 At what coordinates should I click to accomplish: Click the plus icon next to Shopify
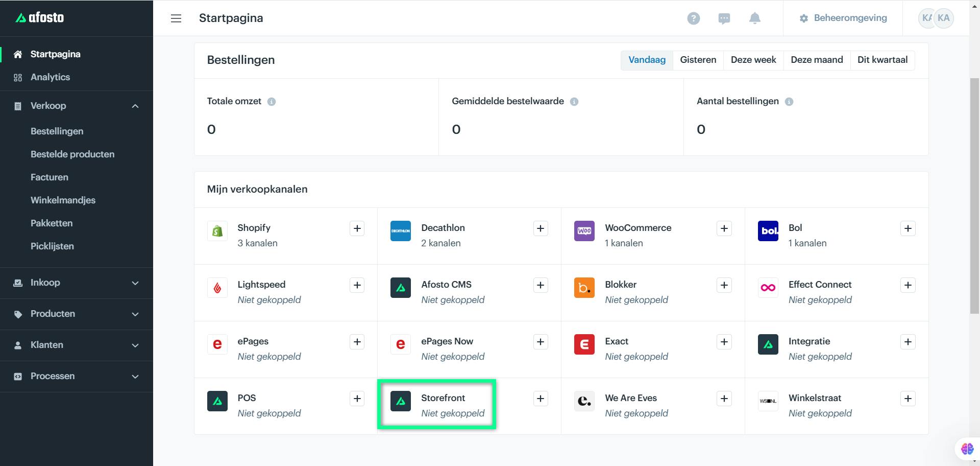[x=357, y=228]
